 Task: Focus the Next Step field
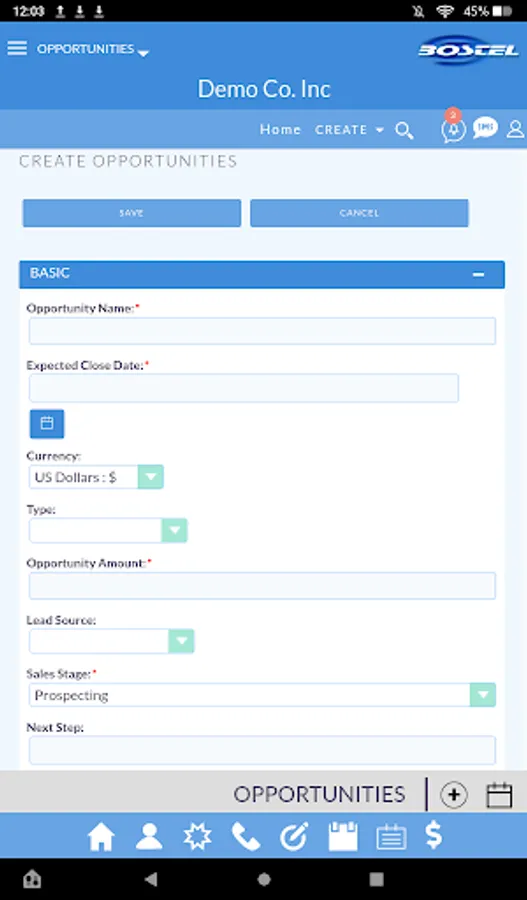point(262,750)
